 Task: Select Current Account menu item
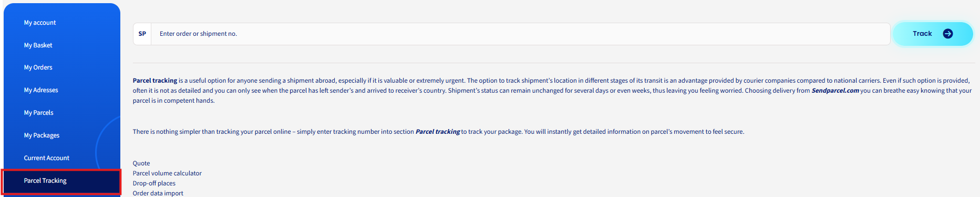[46, 158]
